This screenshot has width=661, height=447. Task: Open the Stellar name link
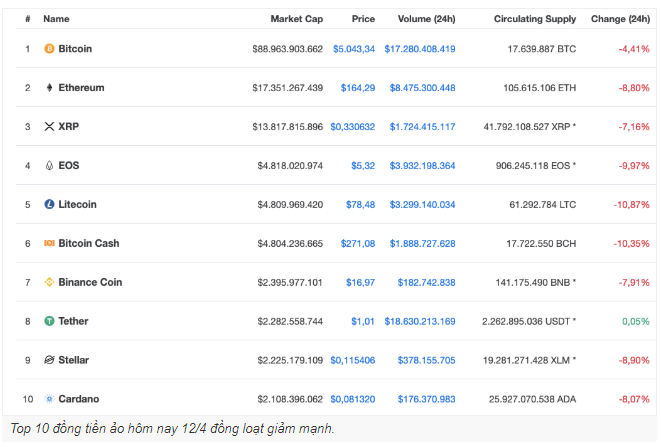pos(74,360)
